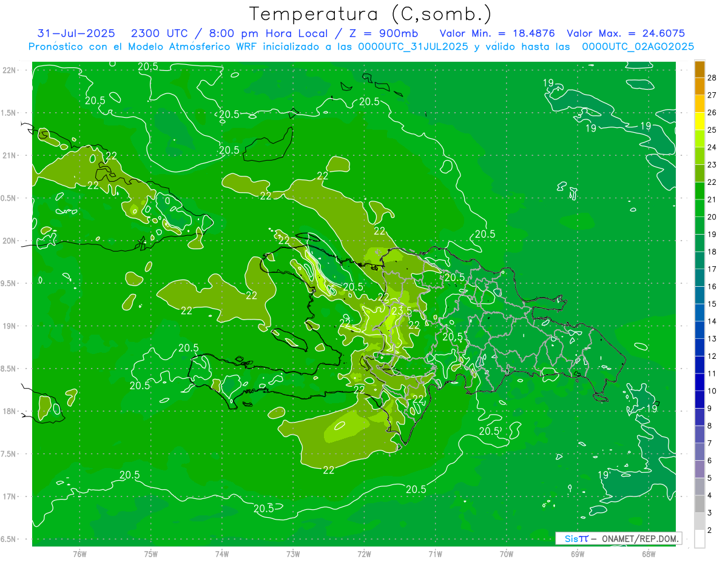Click the 31-Jul-2025 date text

[x=76, y=33]
